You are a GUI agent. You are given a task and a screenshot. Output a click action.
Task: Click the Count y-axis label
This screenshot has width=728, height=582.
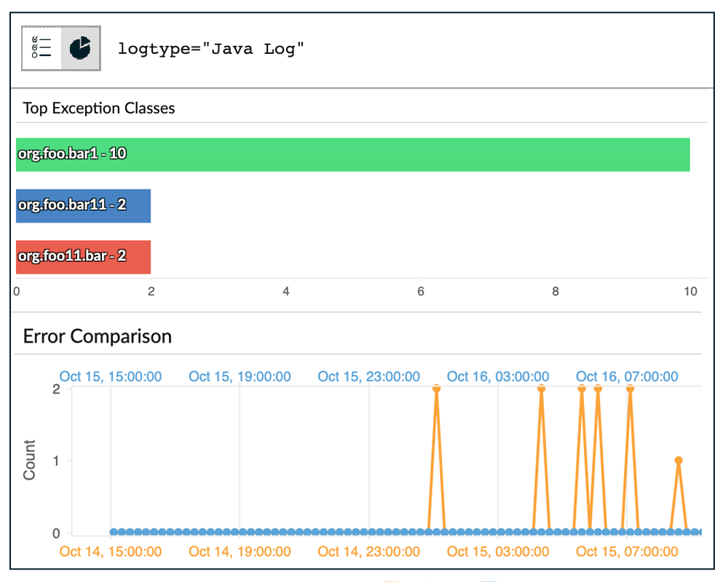tap(30, 460)
